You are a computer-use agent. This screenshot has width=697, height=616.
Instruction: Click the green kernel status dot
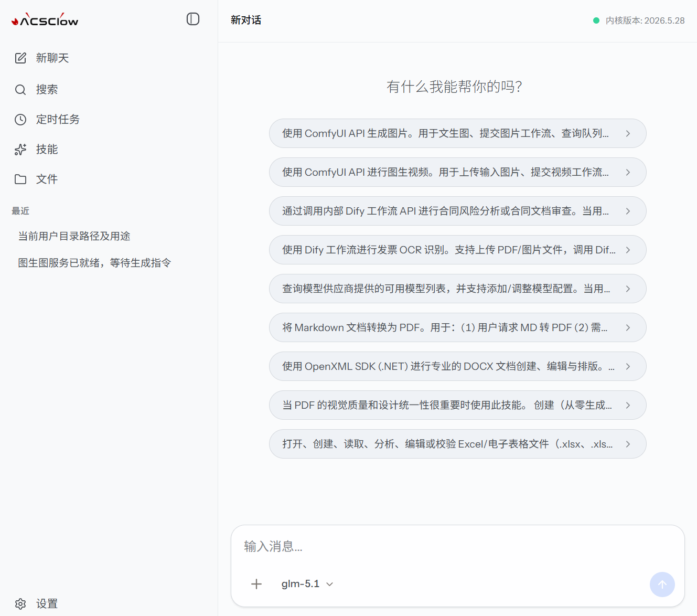pos(596,20)
